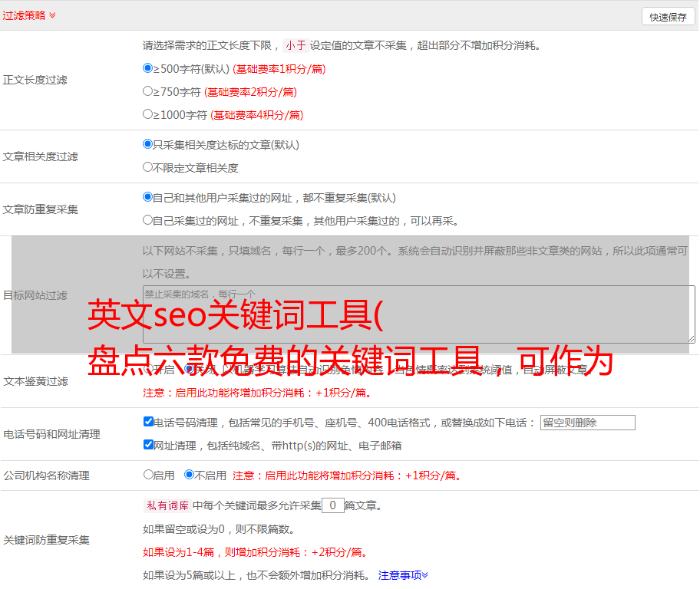Viewport: 700px width, 589px height.
Task: Collapse the 过滤策略 section chevron
Action: point(52,15)
